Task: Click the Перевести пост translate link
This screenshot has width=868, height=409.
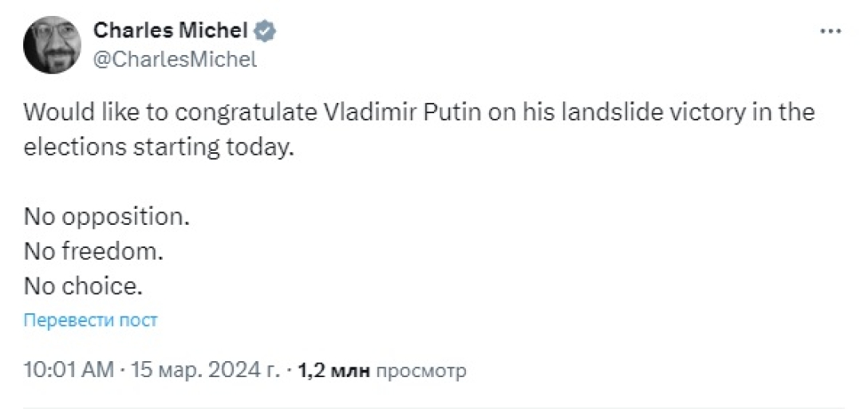Action: [x=91, y=321]
